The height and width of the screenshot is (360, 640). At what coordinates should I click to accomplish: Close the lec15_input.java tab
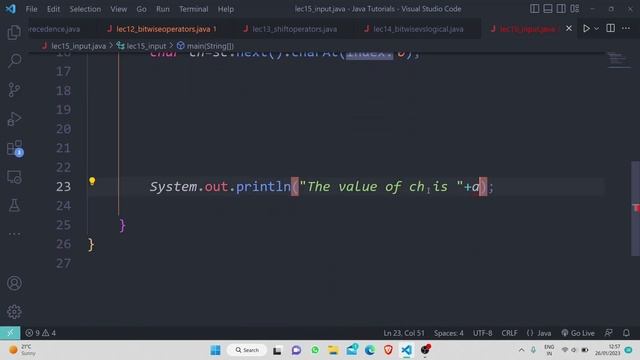click(569, 28)
